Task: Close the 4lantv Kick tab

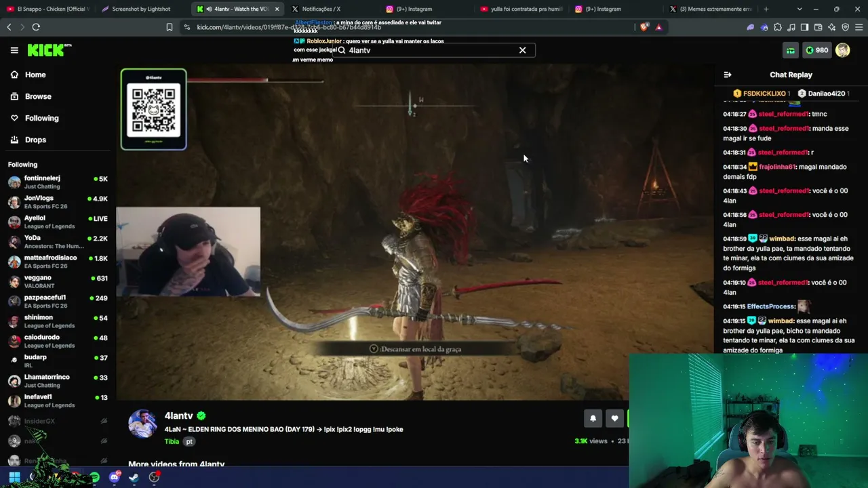Action: pos(277,9)
